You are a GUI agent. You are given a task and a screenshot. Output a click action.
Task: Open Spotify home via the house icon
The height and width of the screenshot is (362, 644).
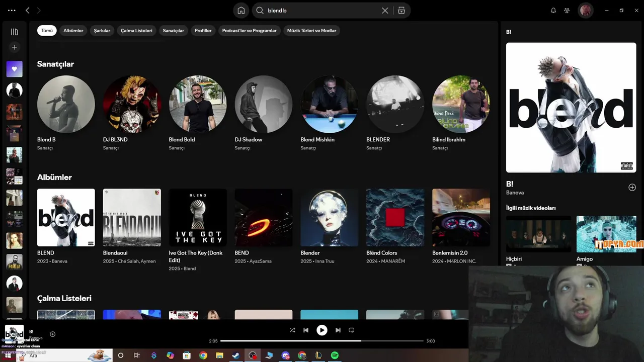[241, 11]
